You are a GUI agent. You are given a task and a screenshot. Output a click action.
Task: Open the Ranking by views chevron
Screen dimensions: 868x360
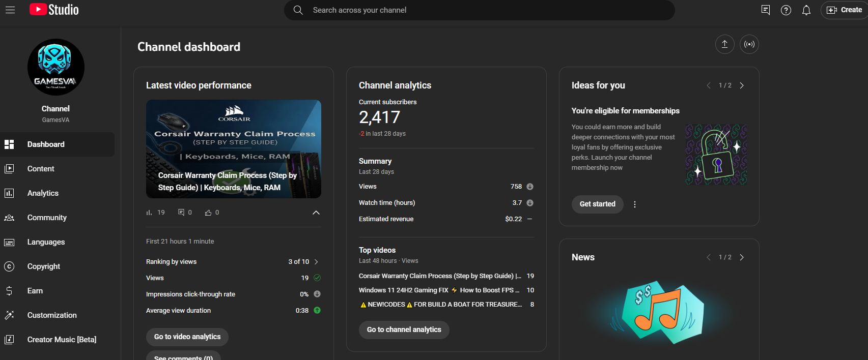click(x=316, y=262)
